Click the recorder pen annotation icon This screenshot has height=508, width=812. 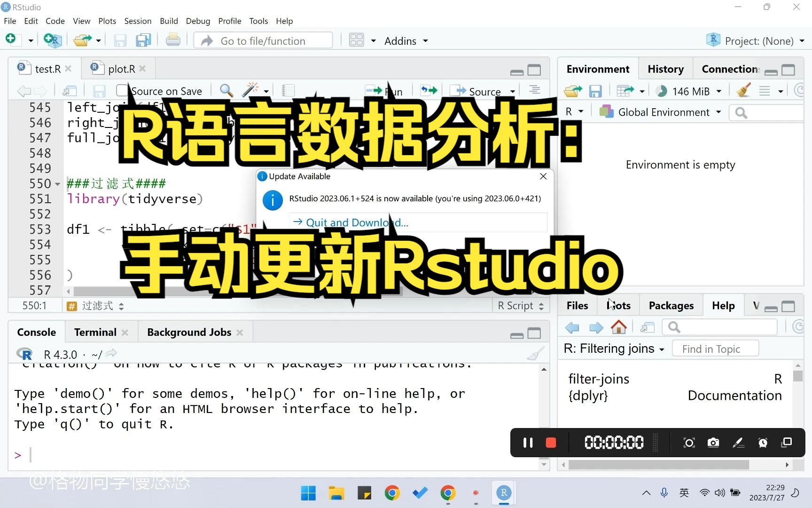tap(738, 443)
